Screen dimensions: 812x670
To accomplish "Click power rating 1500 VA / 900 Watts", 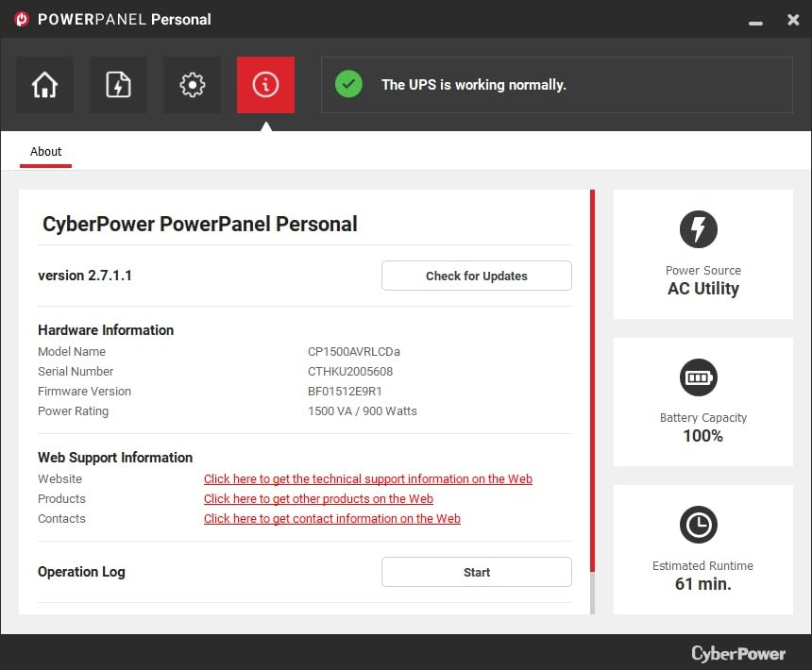I will (x=362, y=411).
